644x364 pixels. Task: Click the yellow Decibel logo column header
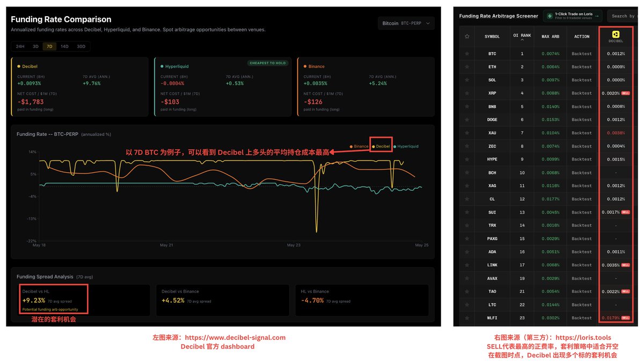(616, 33)
